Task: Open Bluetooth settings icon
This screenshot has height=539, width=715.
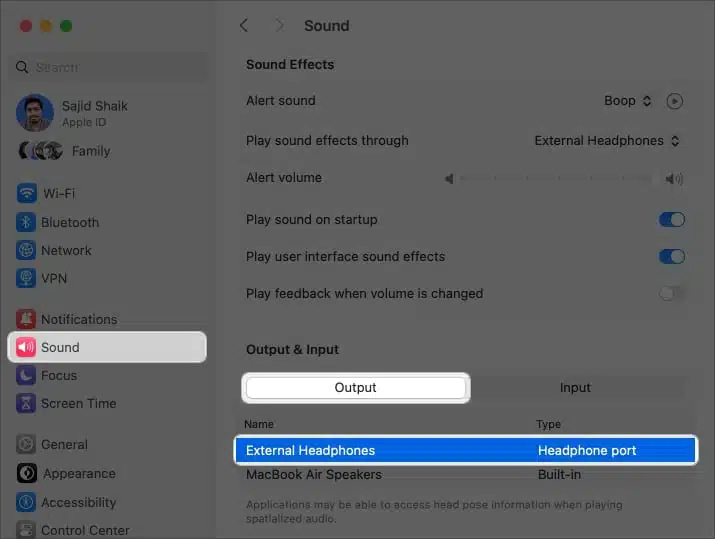Action: (26, 222)
